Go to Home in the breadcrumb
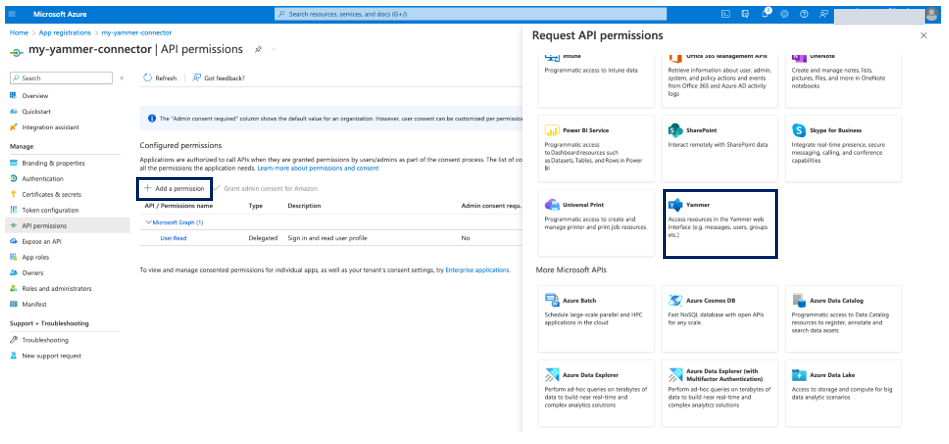949x444 pixels. click(19, 33)
